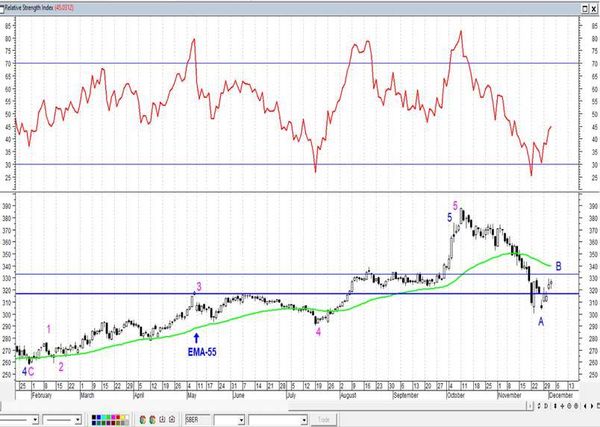The height and width of the screenshot is (427, 600).
Task: Click the up-down rescale arrows icon below the chart
Action: [x=555, y=406]
